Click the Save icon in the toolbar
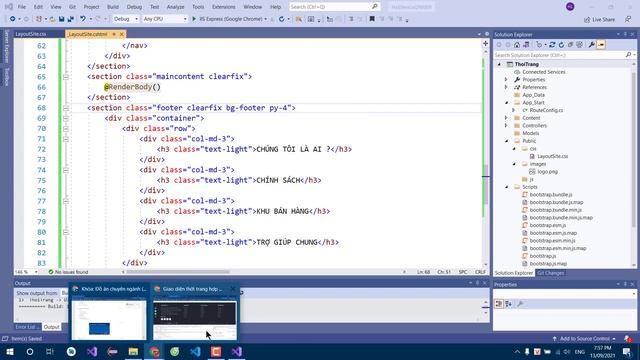Screen dimensions: 640x360 62,19
